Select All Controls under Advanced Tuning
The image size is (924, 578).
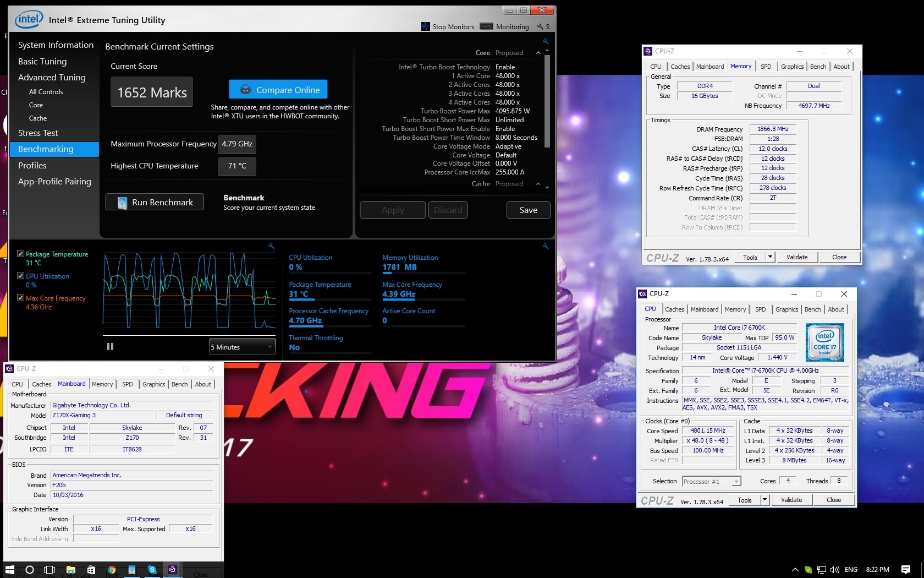46,92
